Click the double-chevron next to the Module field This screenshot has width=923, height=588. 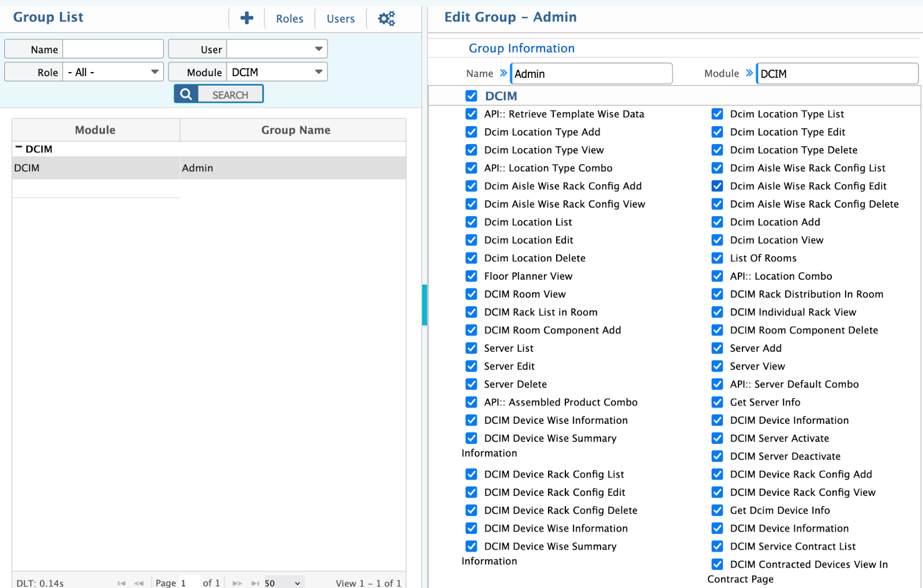[748, 73]
